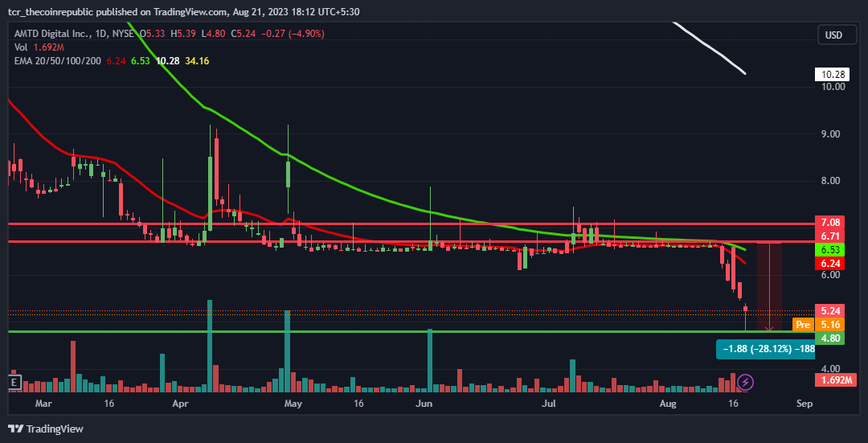The image size is (868, 443).
Task: Click the EMA 20/50/100/200 indicator label
Action: point(58,61)
